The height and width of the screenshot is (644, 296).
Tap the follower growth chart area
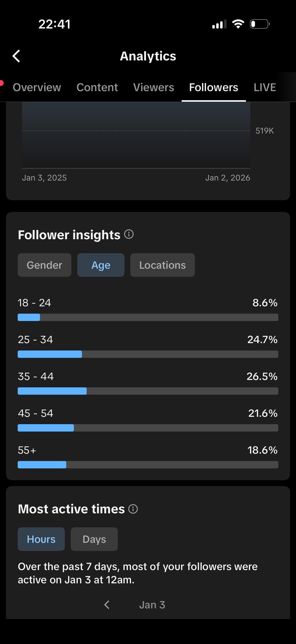pos(136,135)
